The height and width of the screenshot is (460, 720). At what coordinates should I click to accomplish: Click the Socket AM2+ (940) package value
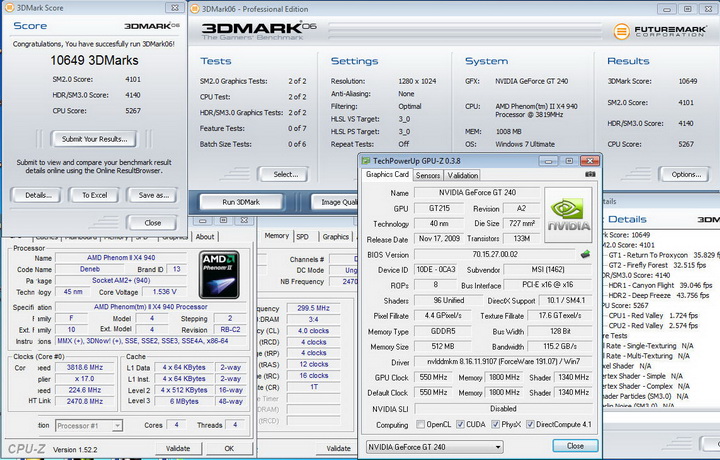click(121, 280)
